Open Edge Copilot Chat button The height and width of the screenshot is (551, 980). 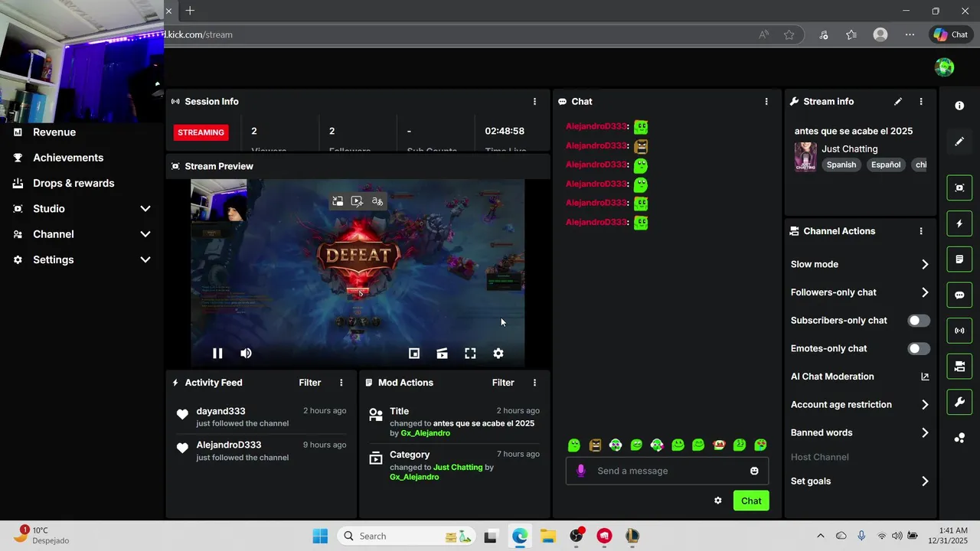[950, 34]
